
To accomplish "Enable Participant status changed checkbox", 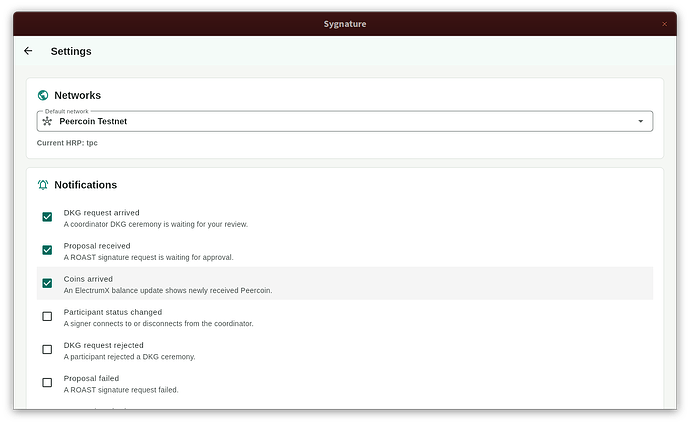I will point(47,316).
